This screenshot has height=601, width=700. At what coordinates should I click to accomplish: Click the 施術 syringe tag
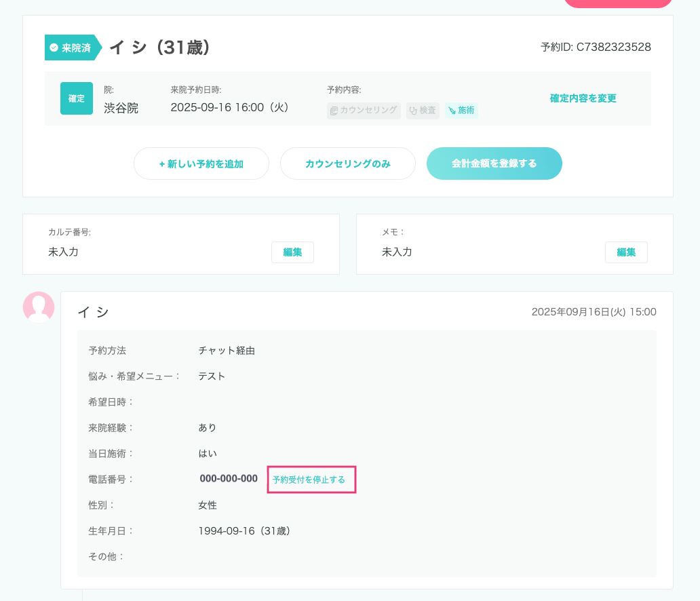pyautogui.click(x=461, y=111)
